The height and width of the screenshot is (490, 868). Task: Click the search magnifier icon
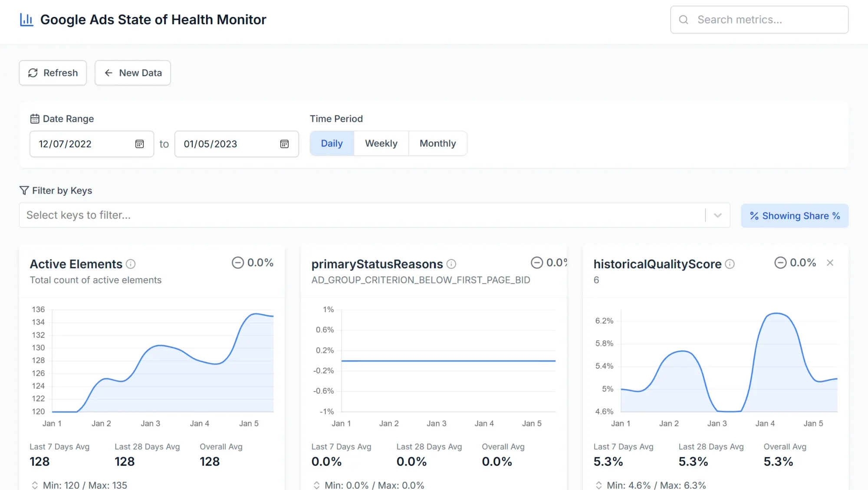pyautogui.click(x=684, y=20)
